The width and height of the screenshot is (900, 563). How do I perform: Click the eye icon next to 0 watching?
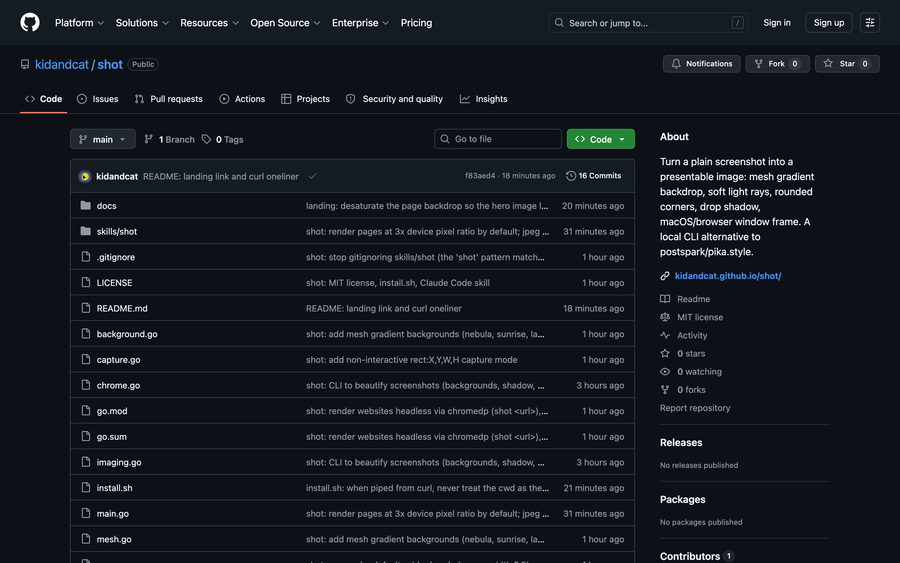coord(665,371)
